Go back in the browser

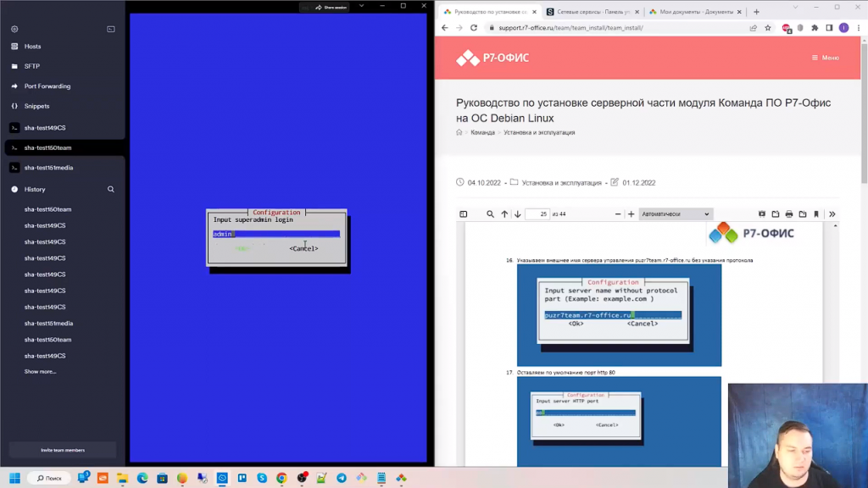tap(445, 28)
